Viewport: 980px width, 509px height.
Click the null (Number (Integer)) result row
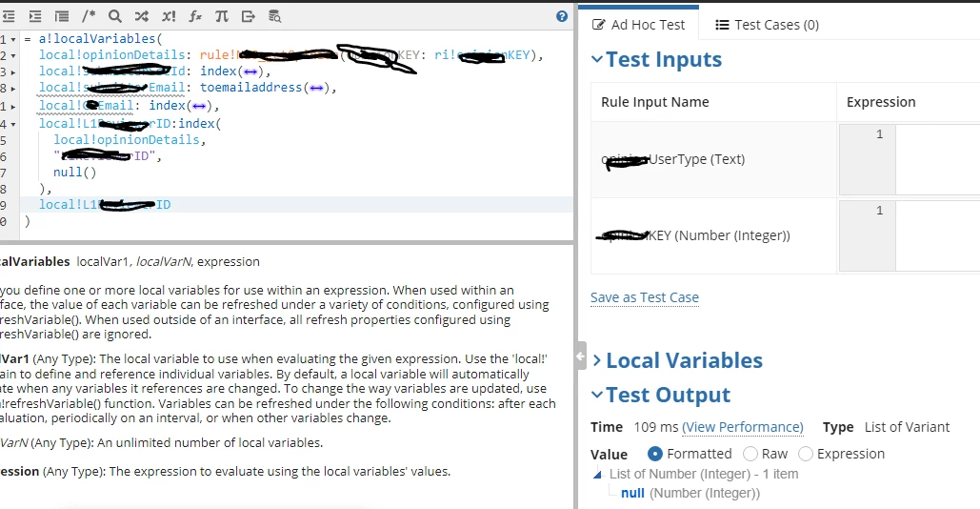pyautogui.click(x=690, y=494)
